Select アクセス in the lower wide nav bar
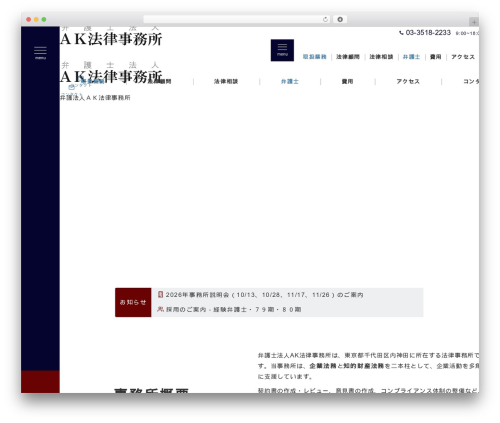 (x=408, y=81)
